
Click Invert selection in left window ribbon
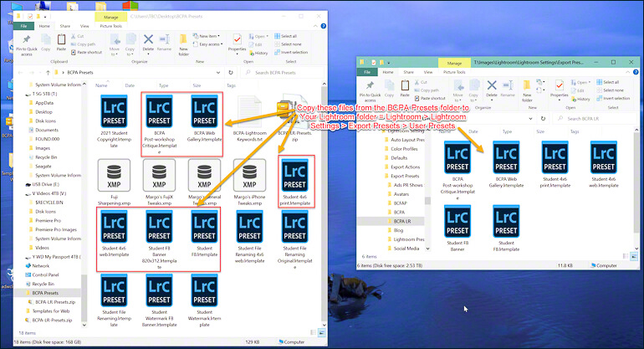click(291, 52)
